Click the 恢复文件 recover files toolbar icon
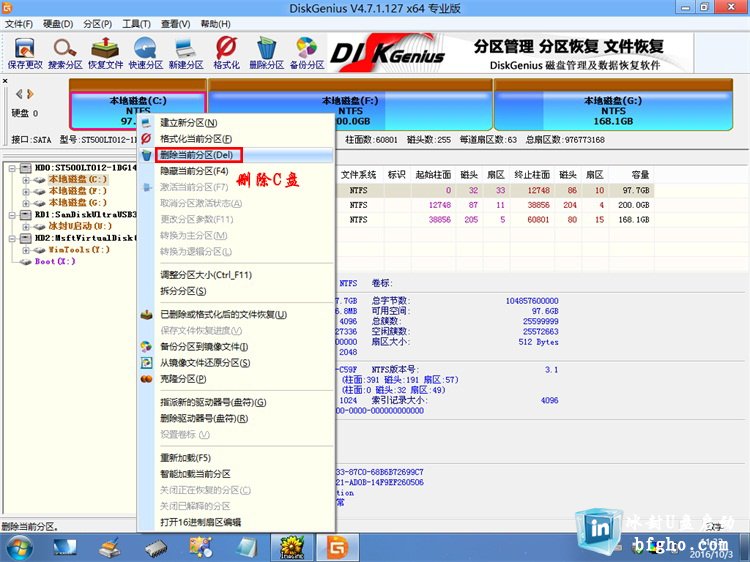Image resolution: width=750 pixels, height=562 pixels. (105, 54)
